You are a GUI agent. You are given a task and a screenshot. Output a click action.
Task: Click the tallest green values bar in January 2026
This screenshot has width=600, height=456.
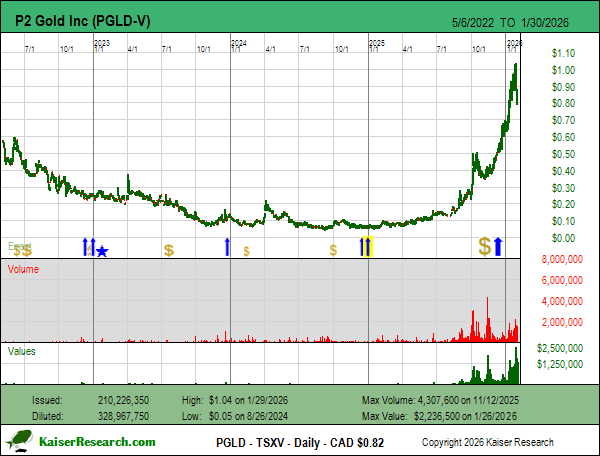tap(516, 365)
